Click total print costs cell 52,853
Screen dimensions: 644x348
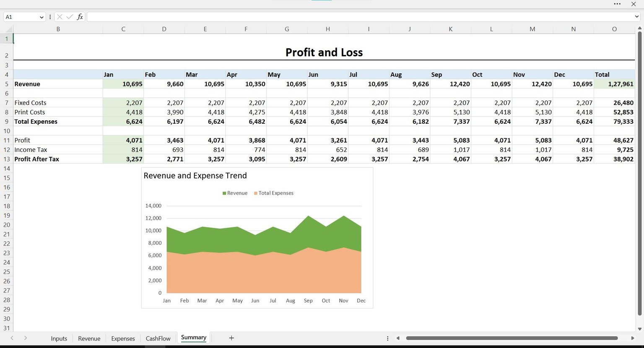614,112
